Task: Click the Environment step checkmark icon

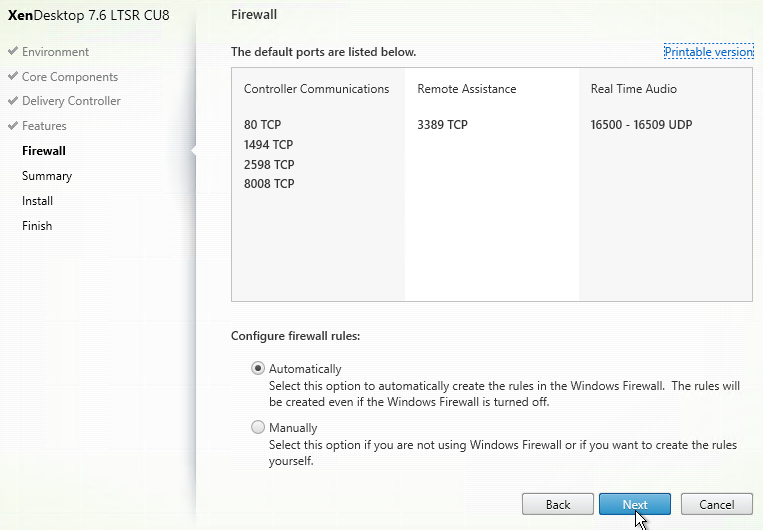Action: (13, 51)
